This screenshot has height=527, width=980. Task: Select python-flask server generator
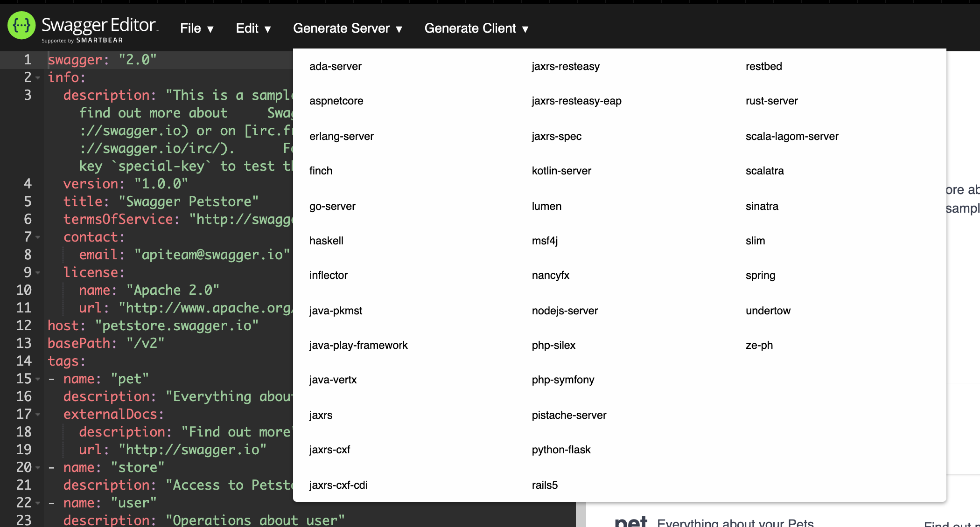pos(561,450)
